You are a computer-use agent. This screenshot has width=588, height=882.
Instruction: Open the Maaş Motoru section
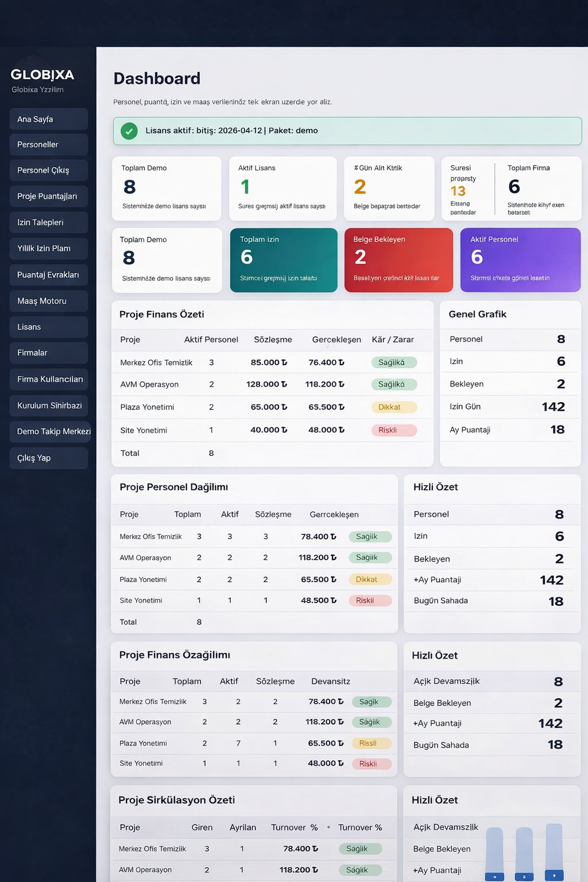(49, 301)
